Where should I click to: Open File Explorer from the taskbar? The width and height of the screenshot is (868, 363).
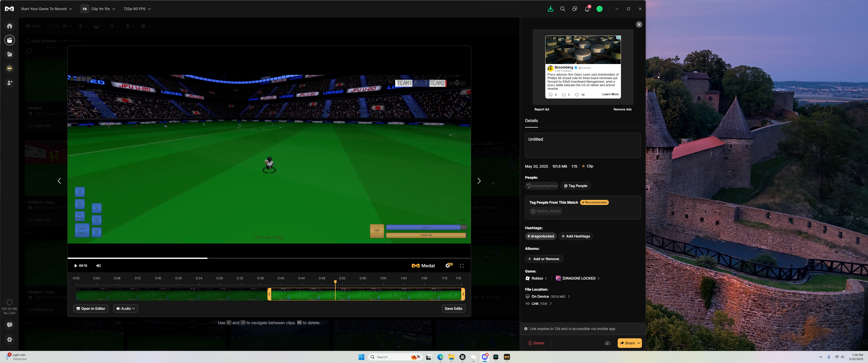[451, 357]
